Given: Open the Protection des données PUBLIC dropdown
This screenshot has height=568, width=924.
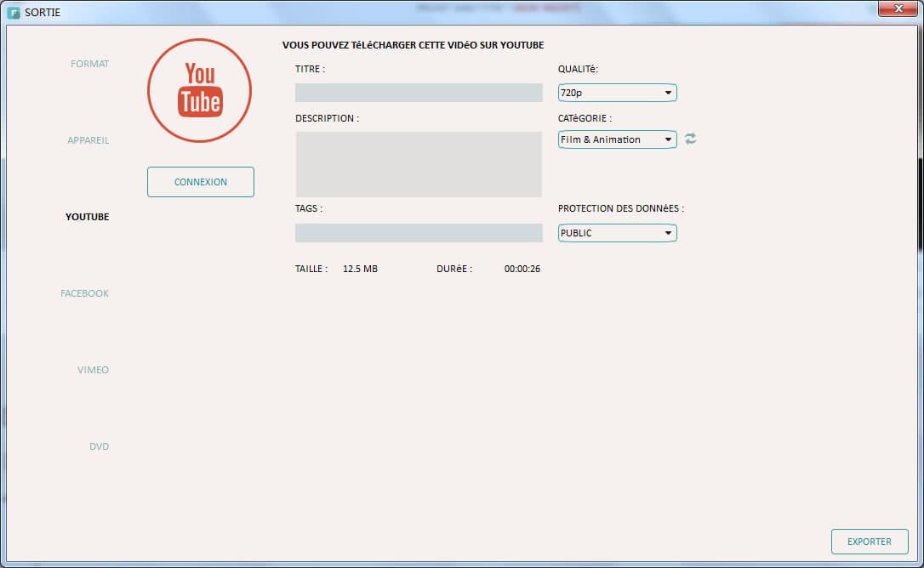Looking at the screenshot, I should [x=617, y=233].
